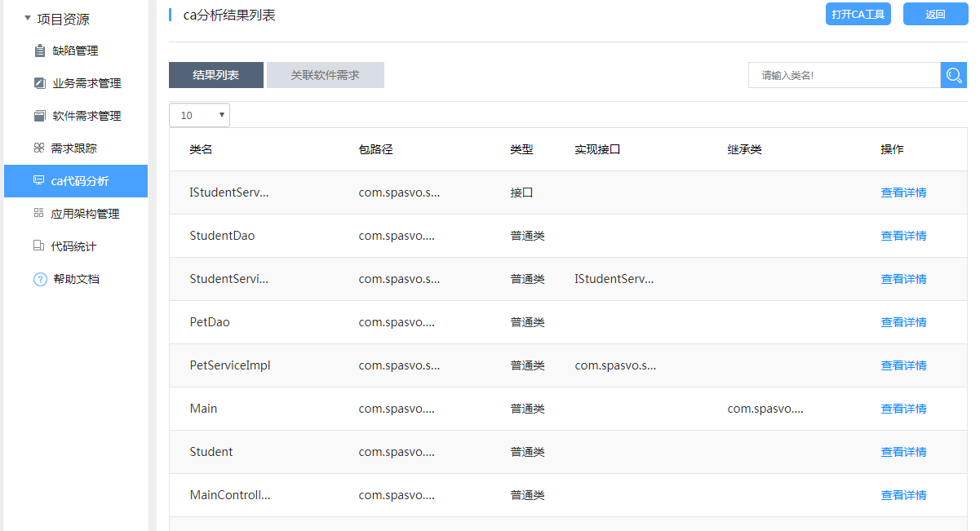
Task: Switch to the 结果列表 tab
Action: 216,75
